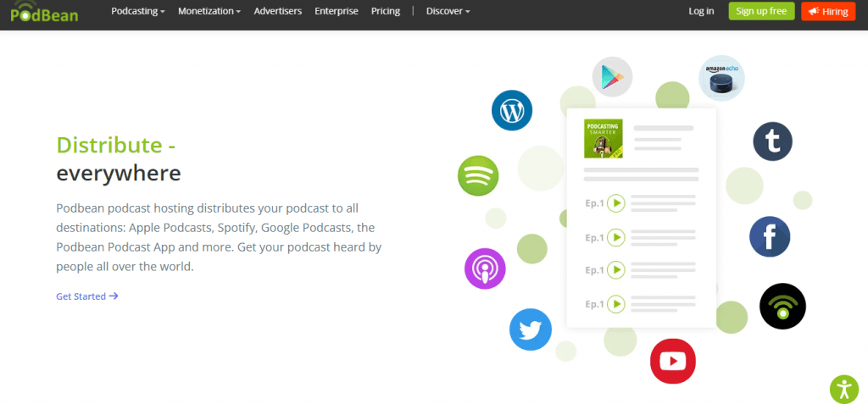Click the Log in link
This screenshot has width=868, height=404.
click(701, 11)
